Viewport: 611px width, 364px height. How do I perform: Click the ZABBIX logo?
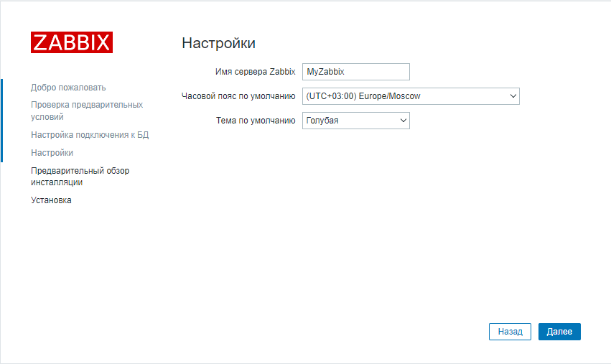[x=72, y=42]
